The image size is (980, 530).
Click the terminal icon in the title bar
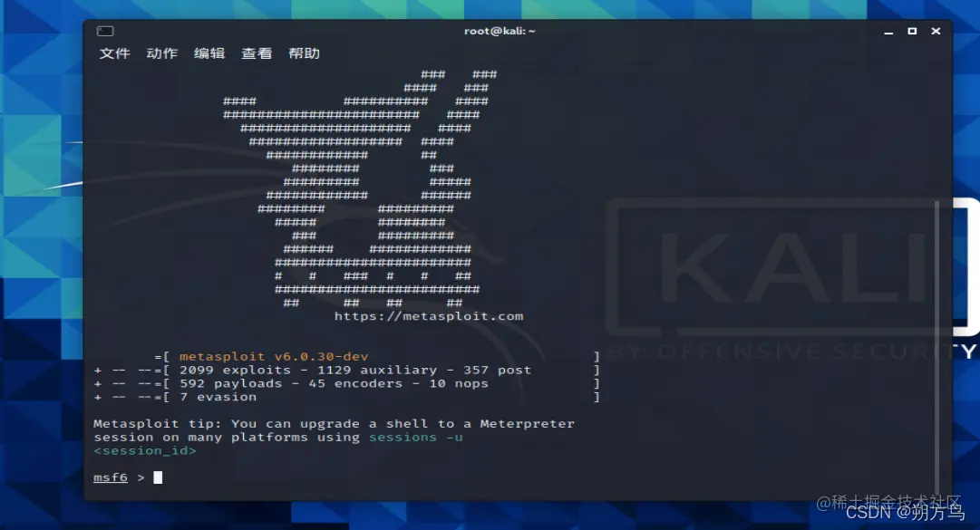105,31
